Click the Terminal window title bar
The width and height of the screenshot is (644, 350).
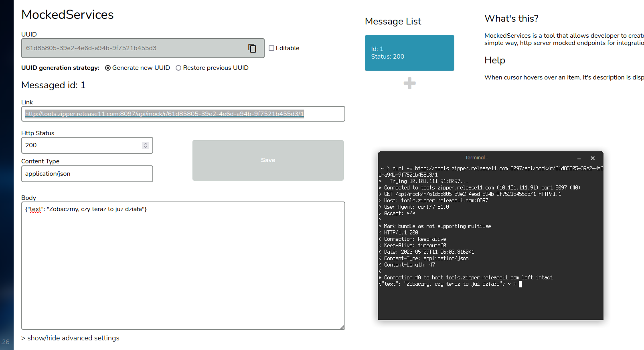tap(476, 158)
